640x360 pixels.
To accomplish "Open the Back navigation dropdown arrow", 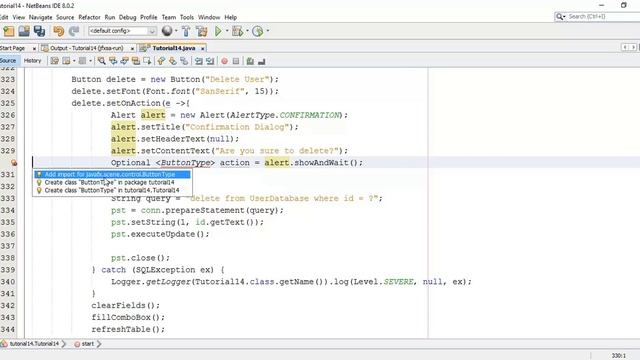I will tap(74, 61).
